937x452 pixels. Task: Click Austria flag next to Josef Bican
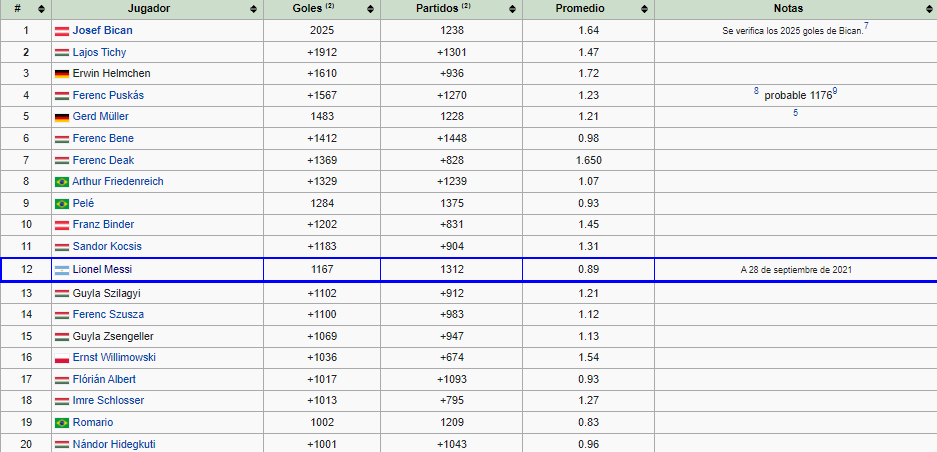62,31
